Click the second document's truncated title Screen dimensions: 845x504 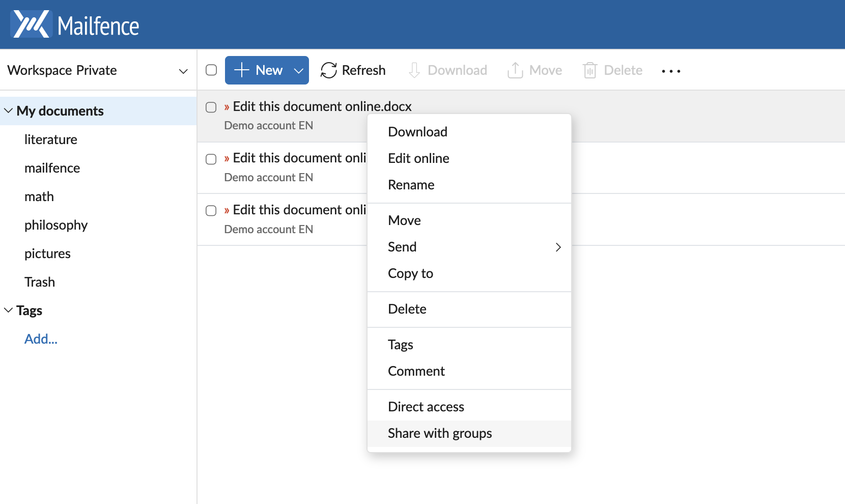pyautogui.click(x=299, y=158)
